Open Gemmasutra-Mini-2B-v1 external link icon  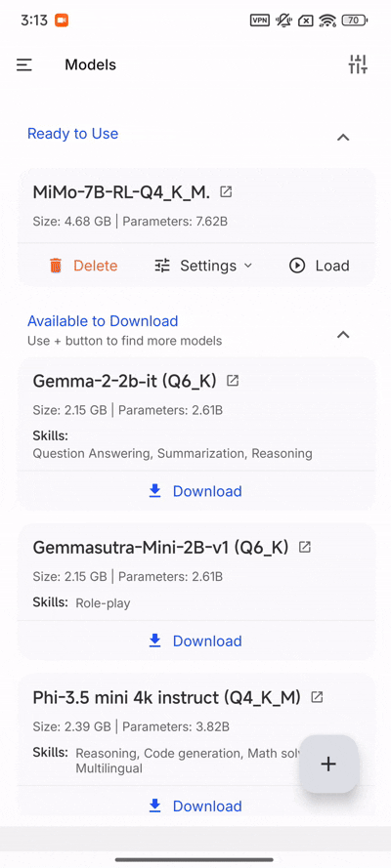tap(305, 547)
